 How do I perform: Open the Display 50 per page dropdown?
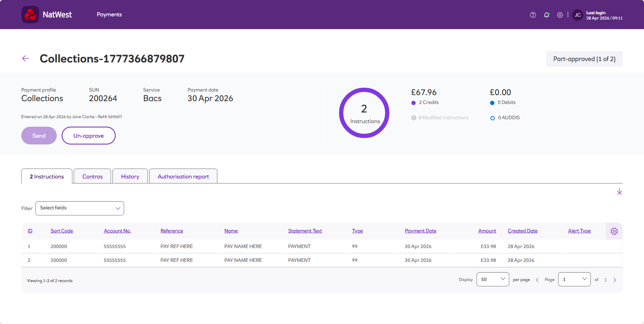pyautogui.click(x=493, y=279)
